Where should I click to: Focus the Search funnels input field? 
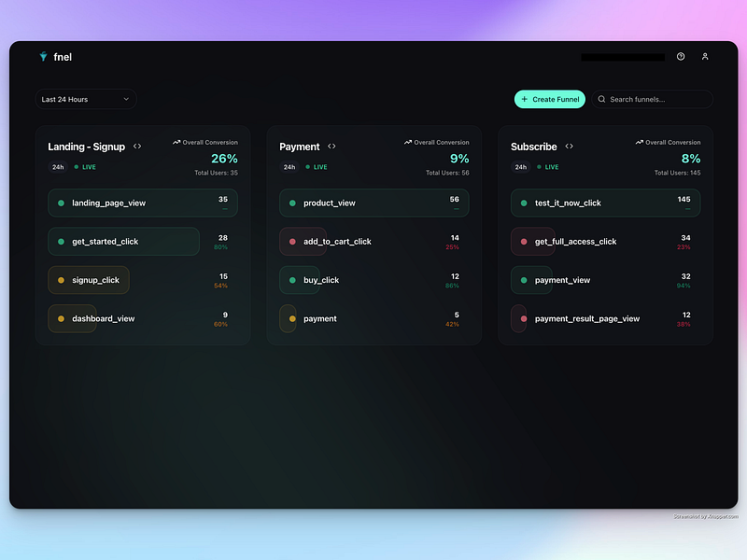click(x=652, y=99)
